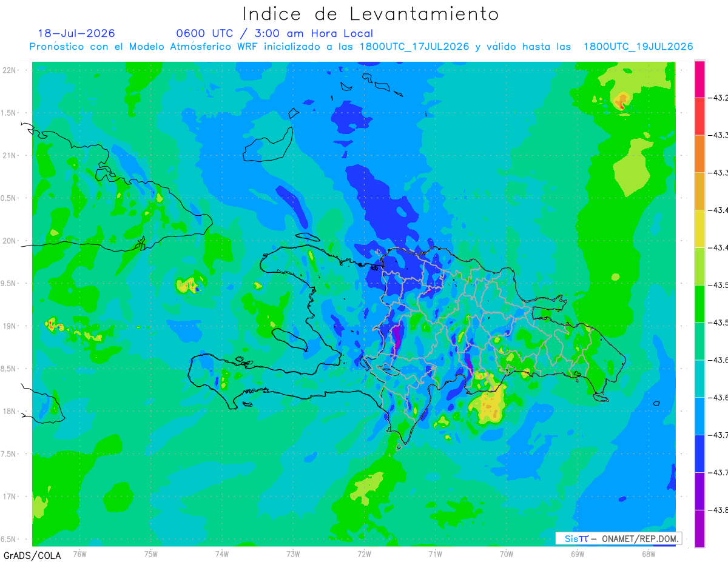Click the "72W" longitude axis label
Screen dimensions: 728x562
coord(364,554)
